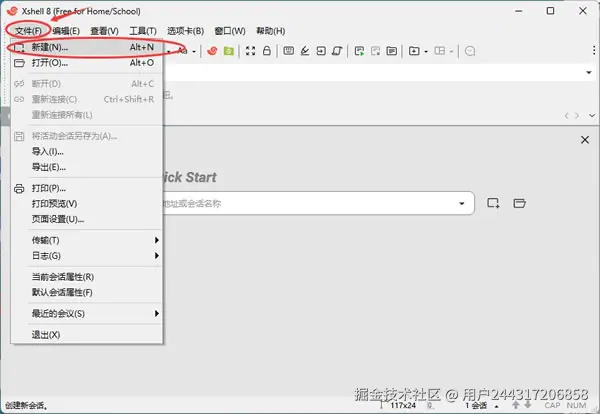Select 打印(P)... menu entry
The height and width of the screenshot is (414, 600).
pos(87,188)
